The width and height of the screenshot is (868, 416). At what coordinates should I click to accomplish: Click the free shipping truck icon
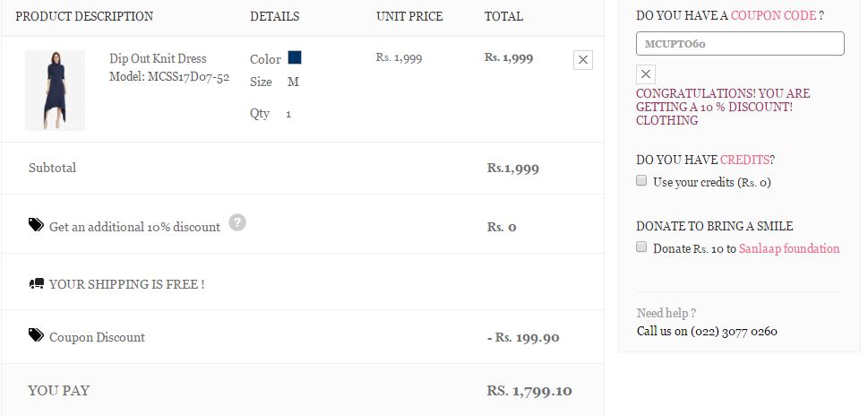37,283
